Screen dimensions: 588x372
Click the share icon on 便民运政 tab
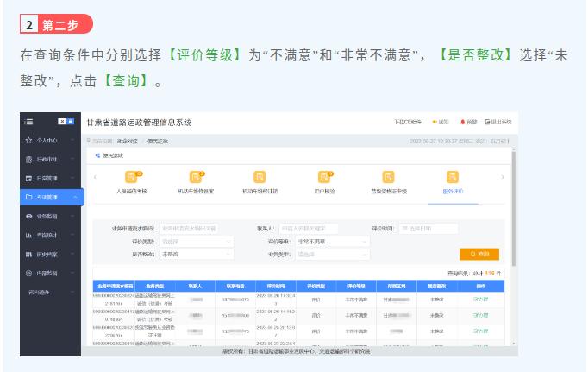coord(98,155)
